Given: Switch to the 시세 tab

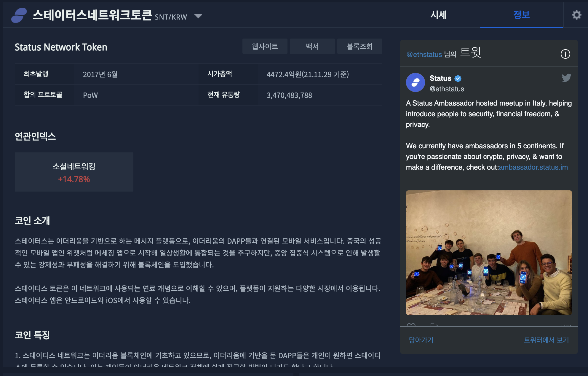Looking at the screenshot, I should tap(438, 15).
